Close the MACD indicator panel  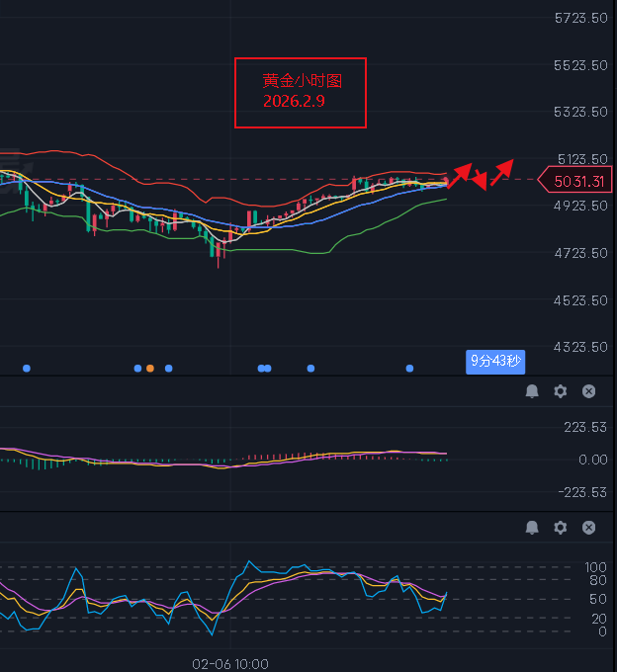pos(589,391)
